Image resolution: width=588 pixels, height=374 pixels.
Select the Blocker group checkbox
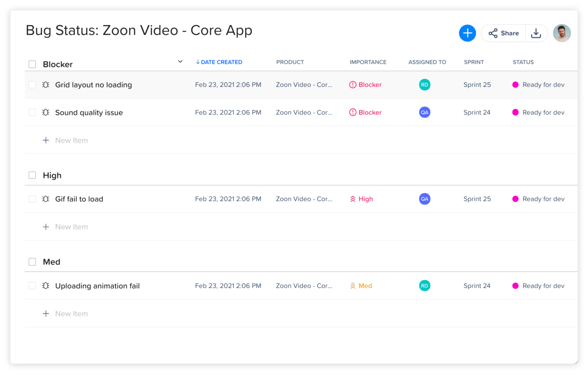(32, 64)
